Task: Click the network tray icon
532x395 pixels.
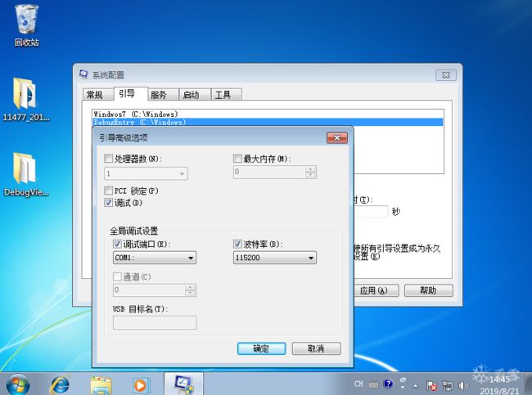Action: tap(448, 385)
